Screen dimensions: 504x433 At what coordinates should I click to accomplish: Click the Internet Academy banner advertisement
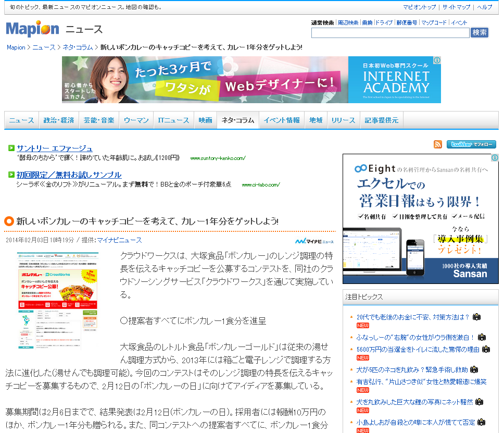[251, 80]
